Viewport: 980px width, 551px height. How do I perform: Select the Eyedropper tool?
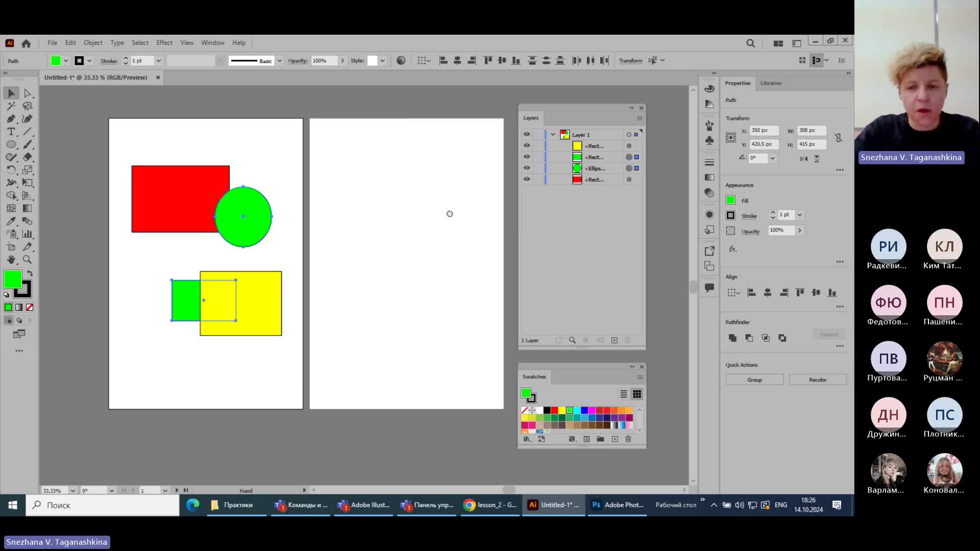pos(11,221)
